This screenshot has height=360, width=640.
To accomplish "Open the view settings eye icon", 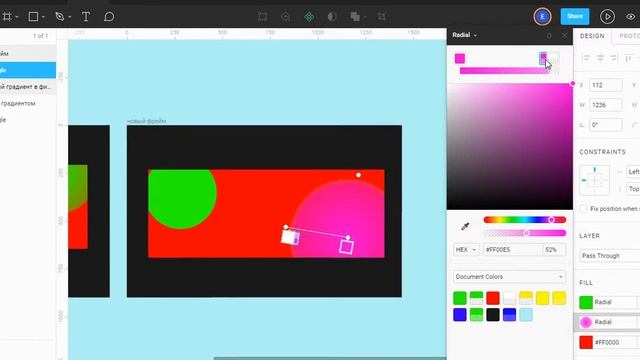I will 631,17.
